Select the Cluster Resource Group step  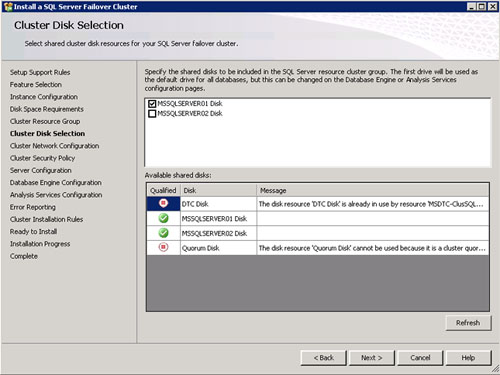coord(45,121)
